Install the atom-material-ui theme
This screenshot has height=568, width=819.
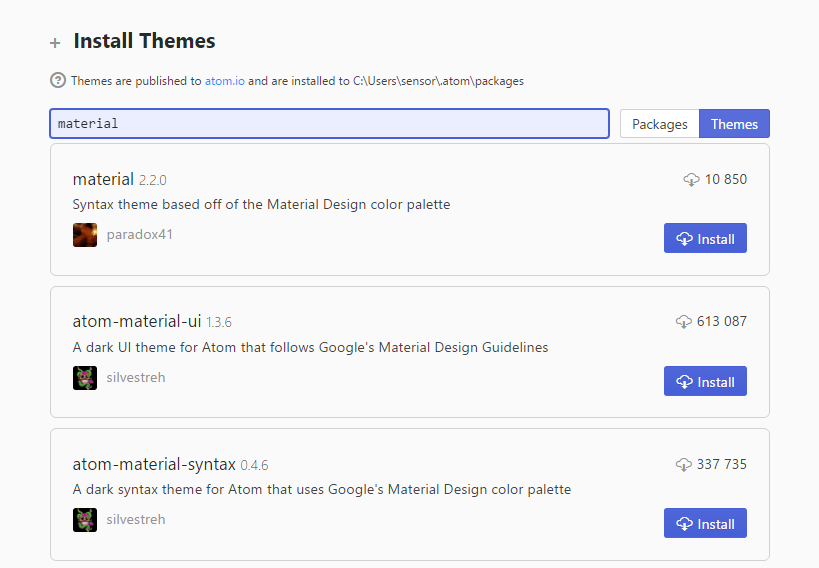705,381
